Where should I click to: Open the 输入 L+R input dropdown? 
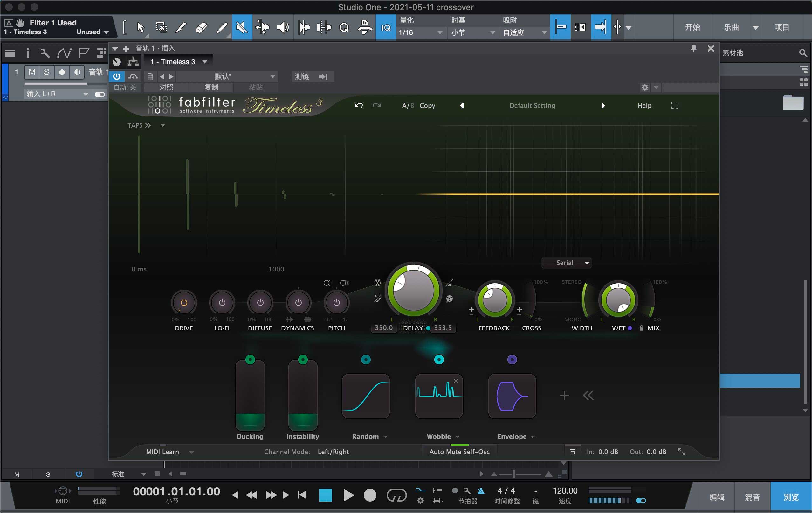(x=57, y=94)
